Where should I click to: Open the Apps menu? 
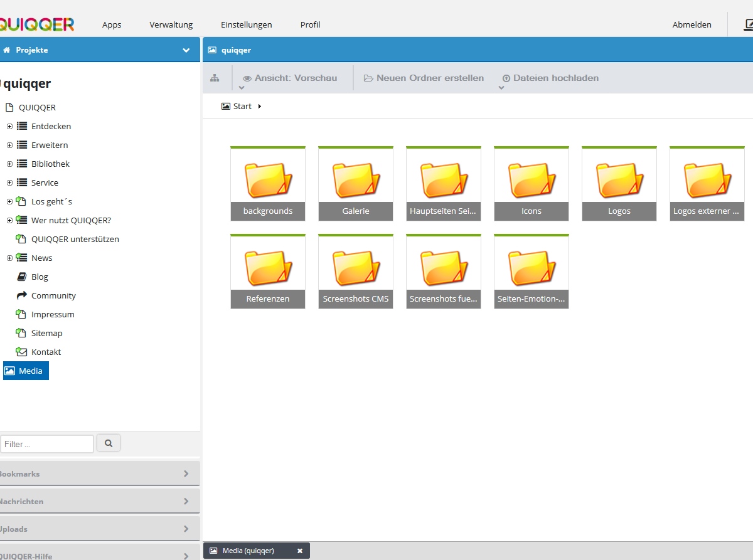(x=112, y=25)
